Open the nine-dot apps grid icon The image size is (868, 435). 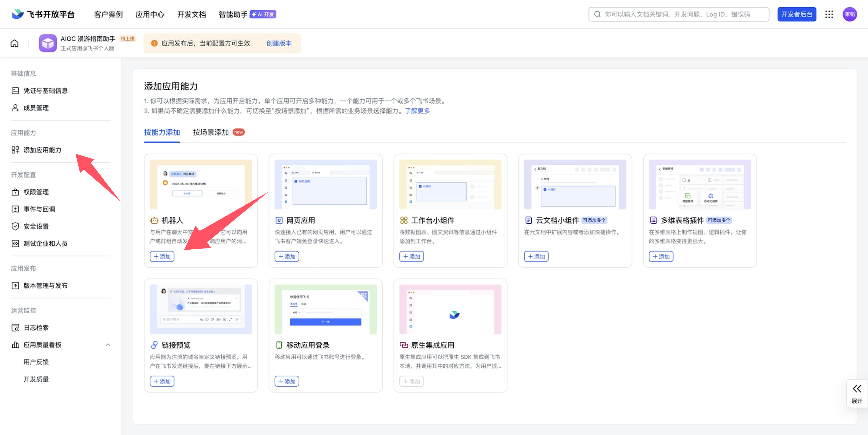829,14
